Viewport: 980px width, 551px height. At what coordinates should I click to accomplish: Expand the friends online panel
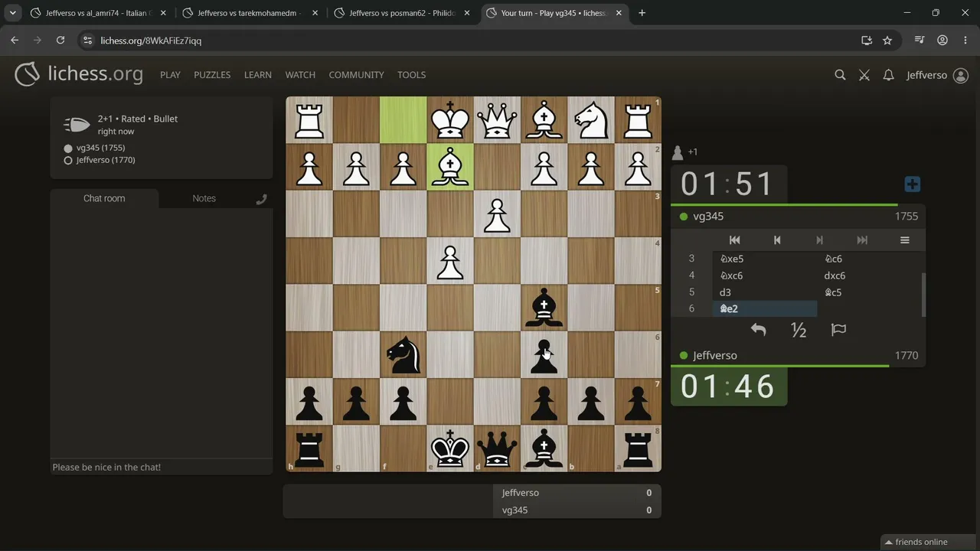tap(929, 542)
